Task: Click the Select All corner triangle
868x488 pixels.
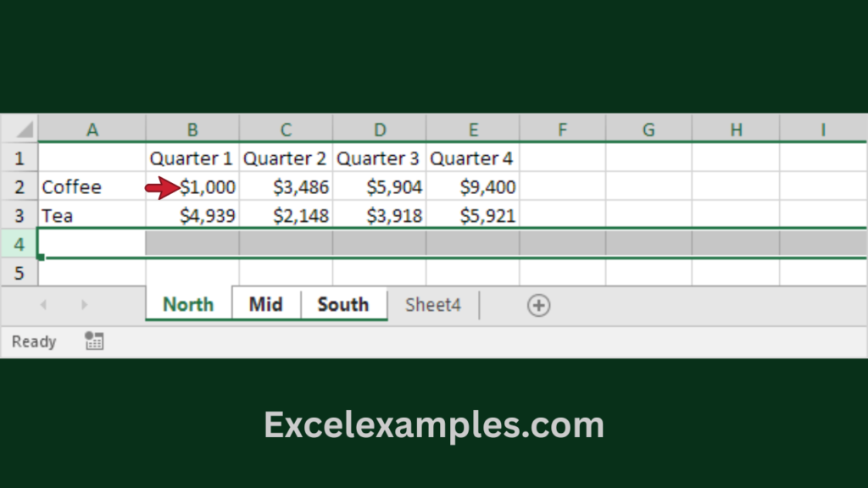Action: pos(25,130)
